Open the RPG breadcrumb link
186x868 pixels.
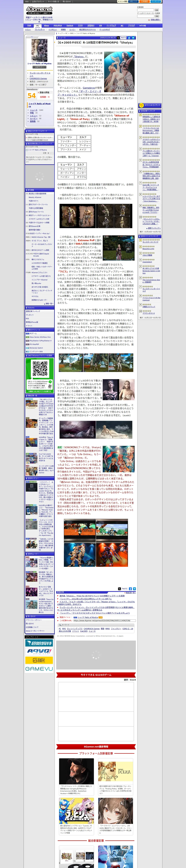72,33
